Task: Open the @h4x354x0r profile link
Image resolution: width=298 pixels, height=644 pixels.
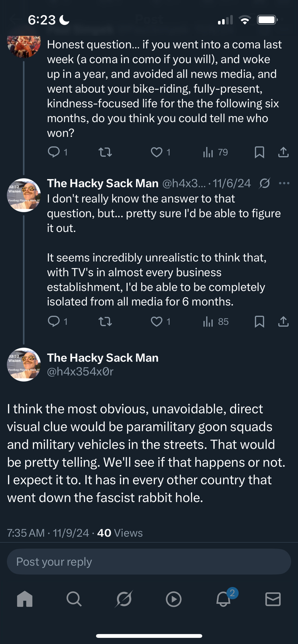Action: point(80,372)
